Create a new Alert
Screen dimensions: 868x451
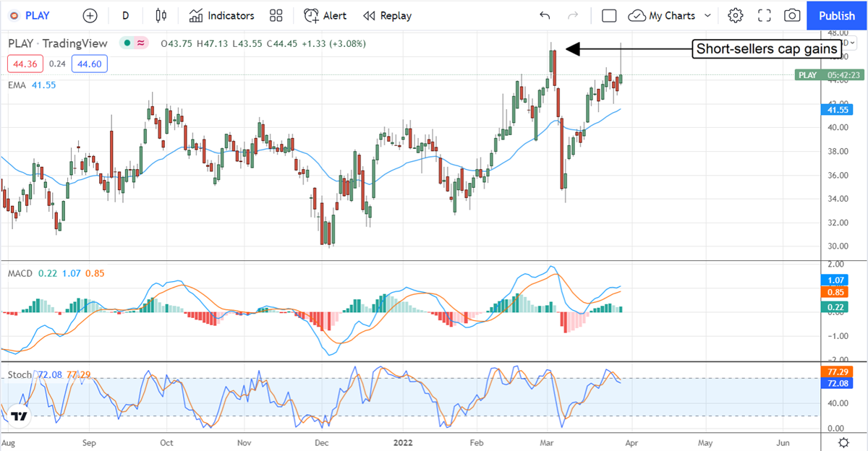point(325,15)
